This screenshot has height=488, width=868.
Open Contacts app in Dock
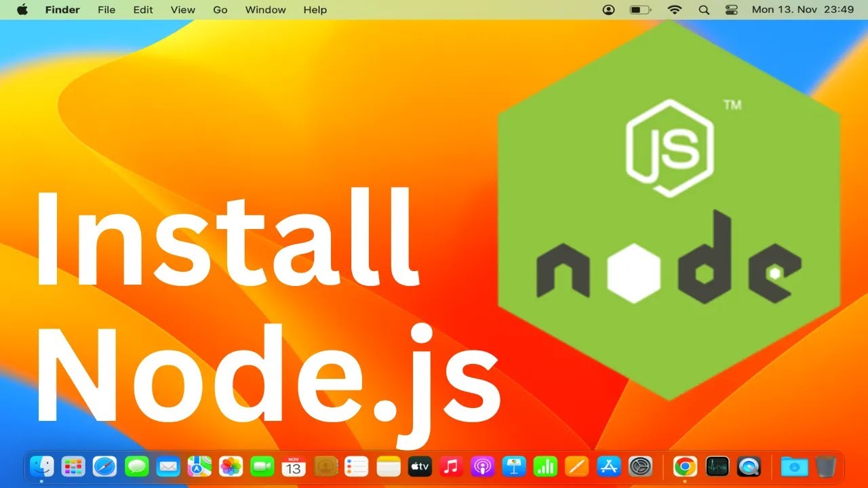coord(325,466)
